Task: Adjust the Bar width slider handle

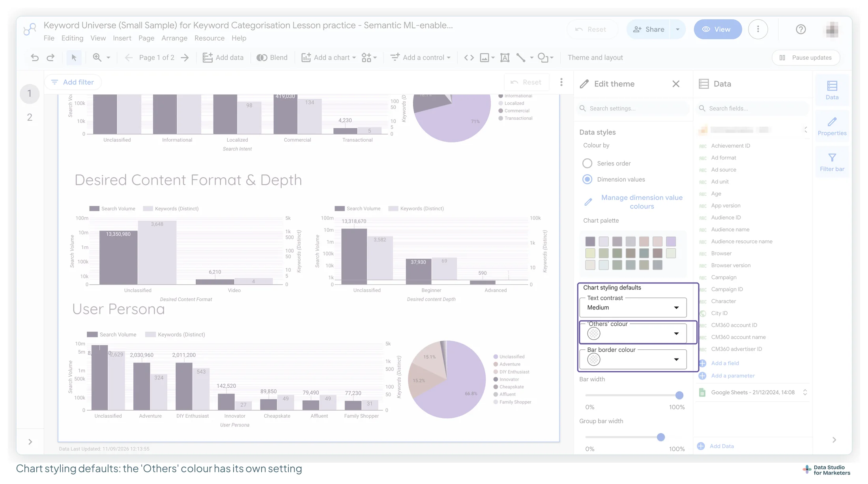Action: point(679,395)
